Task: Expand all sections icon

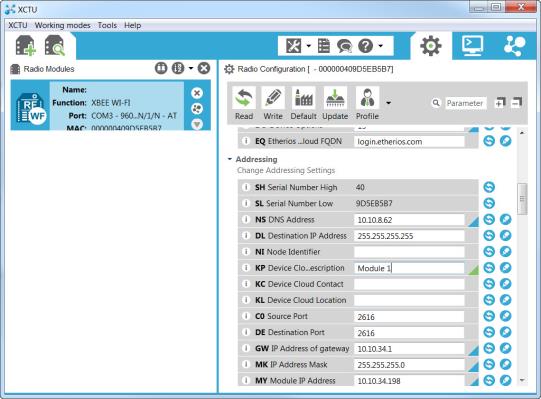Action: [x=500, y=103]
